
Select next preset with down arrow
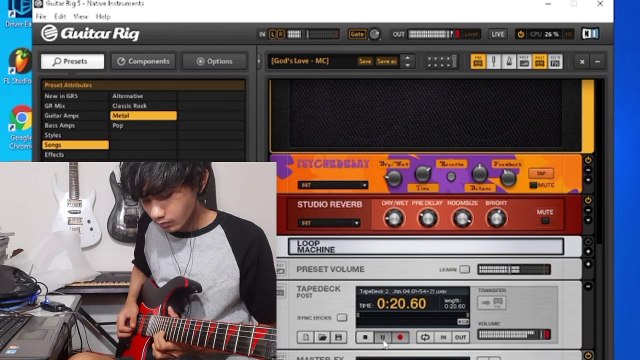(407, 65)
